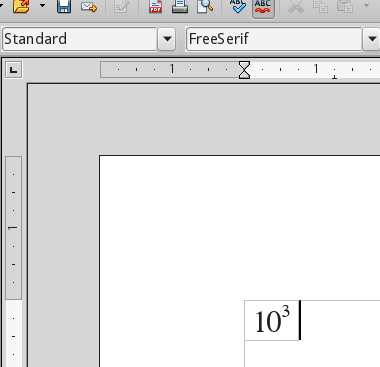Edit the FreeSerif font name field
This screenshot has height=367, width=380.
(274, 39)
